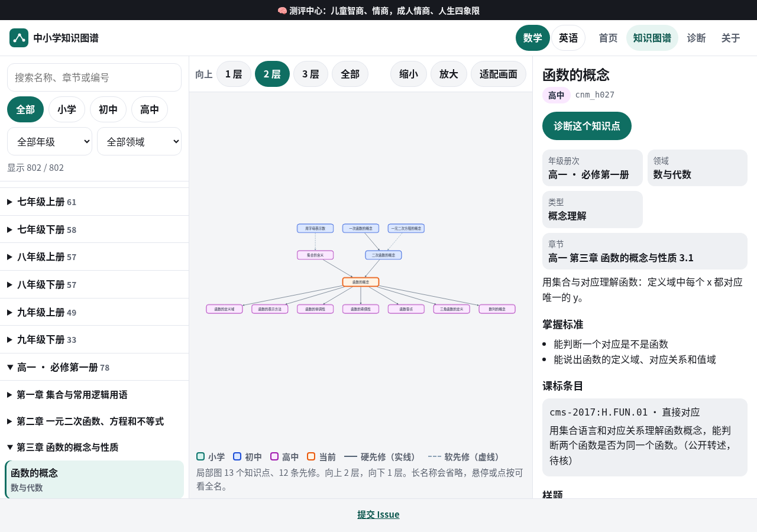Image resolution: width=757 pixels, height=532 pixels.
Task: Open the 全部年级 grade dropdown
Action: 50,141
